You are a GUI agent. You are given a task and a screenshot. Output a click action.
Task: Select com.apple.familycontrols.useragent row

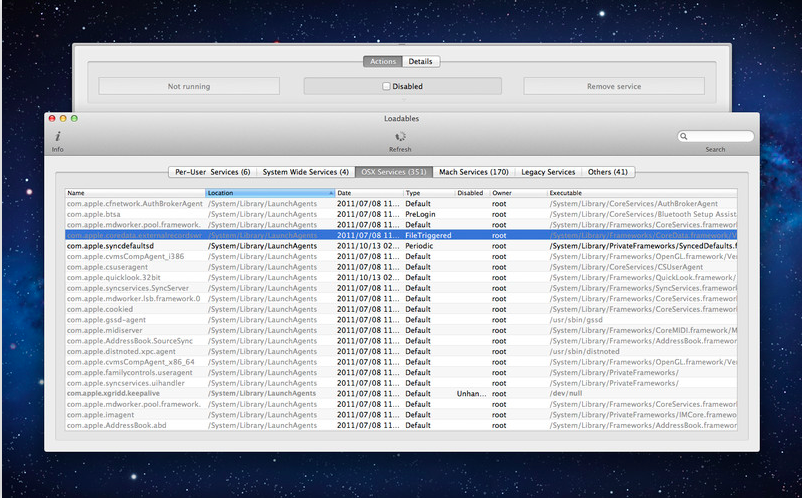pos(401,373)
